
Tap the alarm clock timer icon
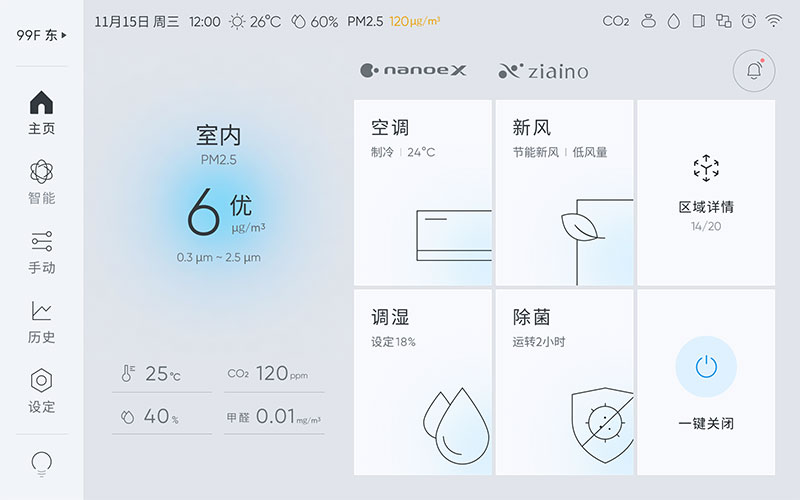(749, 21)
